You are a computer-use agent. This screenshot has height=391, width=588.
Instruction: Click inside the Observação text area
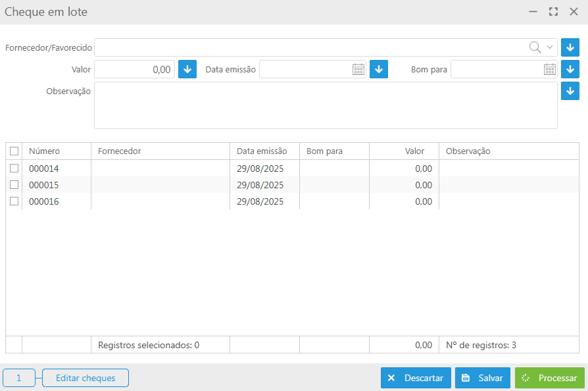pos(326,105)
